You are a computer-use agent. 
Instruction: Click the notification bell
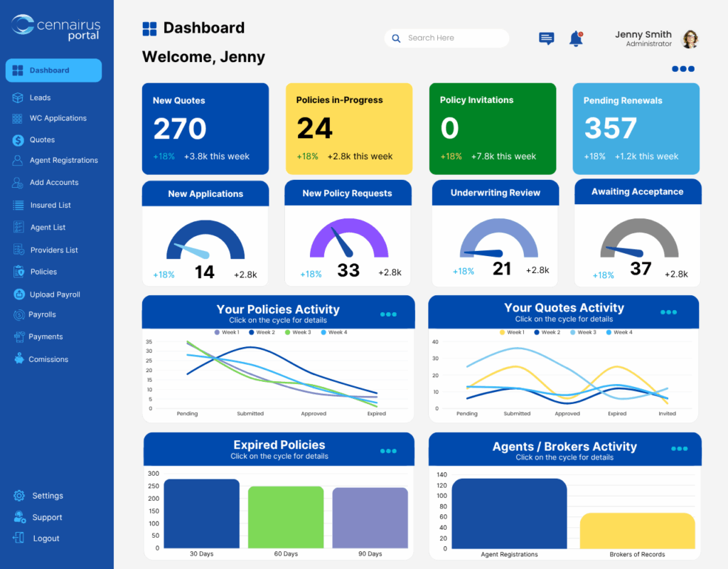click(x=575, y=38)
